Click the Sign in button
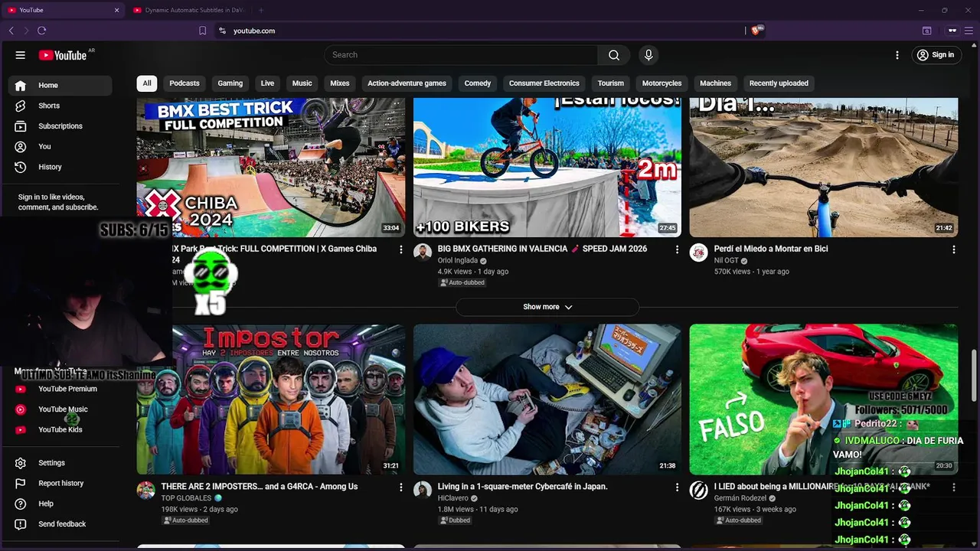The height and width of the screenshot is (551, 980). [x=936, y=55]
